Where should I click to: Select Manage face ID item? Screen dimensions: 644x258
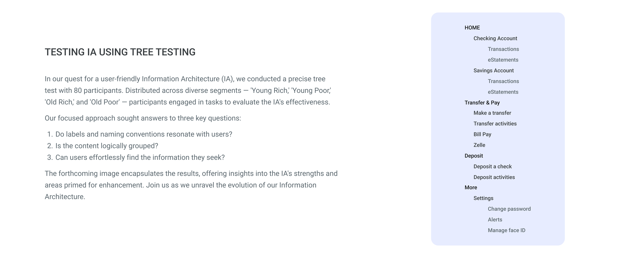point(506,231)
